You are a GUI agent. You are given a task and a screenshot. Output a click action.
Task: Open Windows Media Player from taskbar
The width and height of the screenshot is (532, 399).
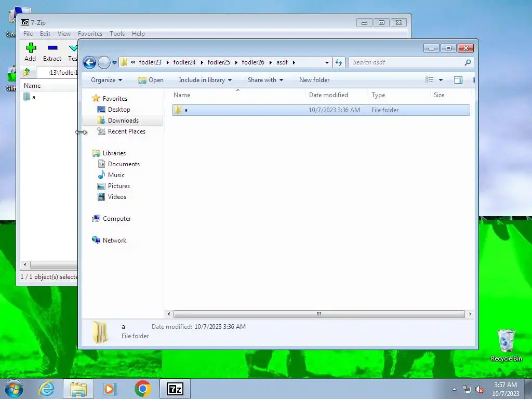(x=110, y=389)
